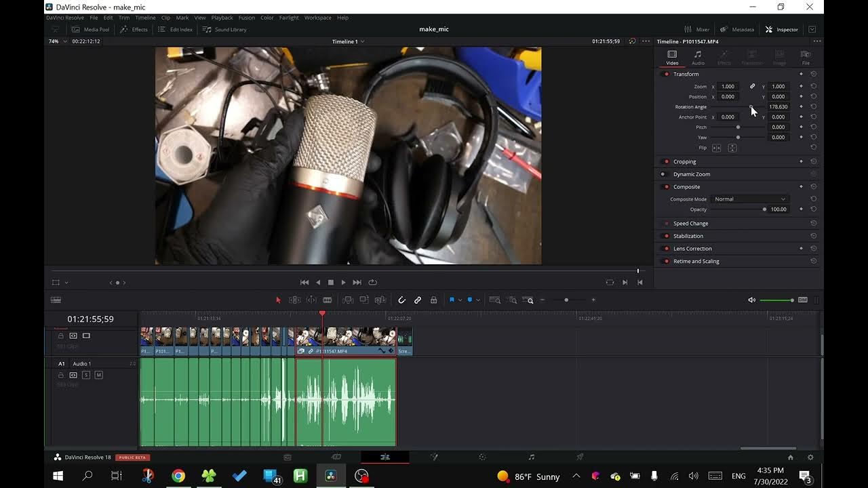Go to the first frame
The width and height of the screenshot is (868, 488).
[304, 282]
